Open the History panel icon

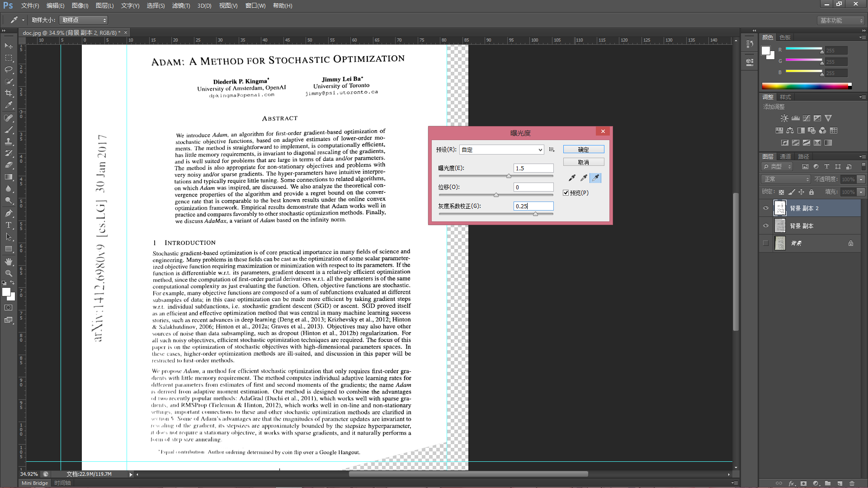[750, 44]
